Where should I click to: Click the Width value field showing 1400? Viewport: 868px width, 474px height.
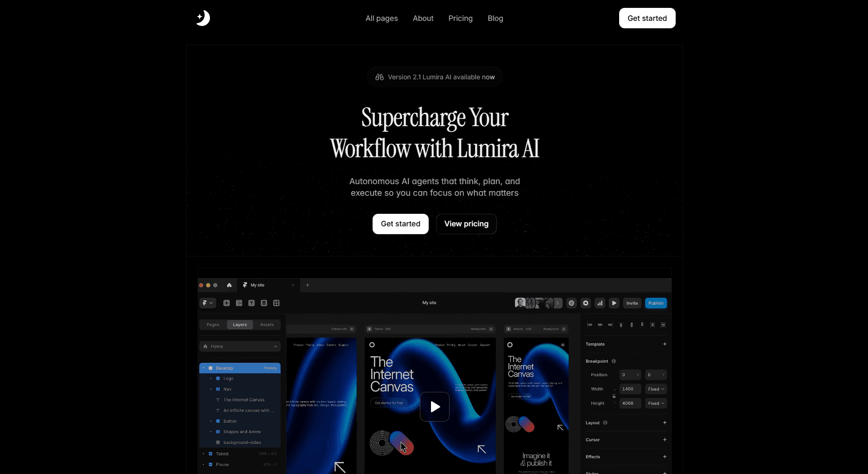point(630,389)
